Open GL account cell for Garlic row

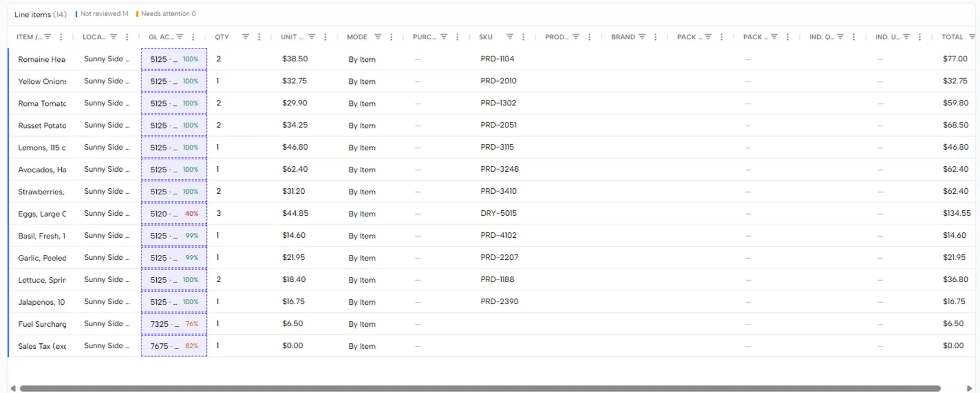(174, 258)
